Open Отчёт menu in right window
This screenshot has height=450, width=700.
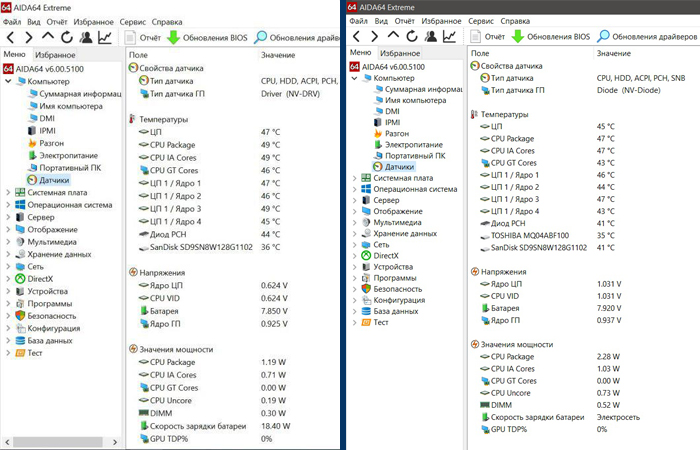tap(404, 21)
